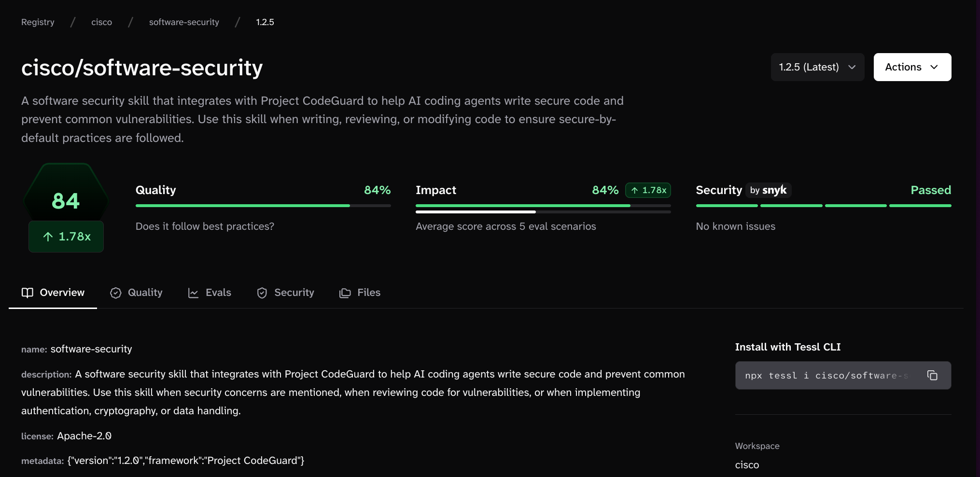
Task: Click the cisco/software-security page title
Action: pos(142,68)
